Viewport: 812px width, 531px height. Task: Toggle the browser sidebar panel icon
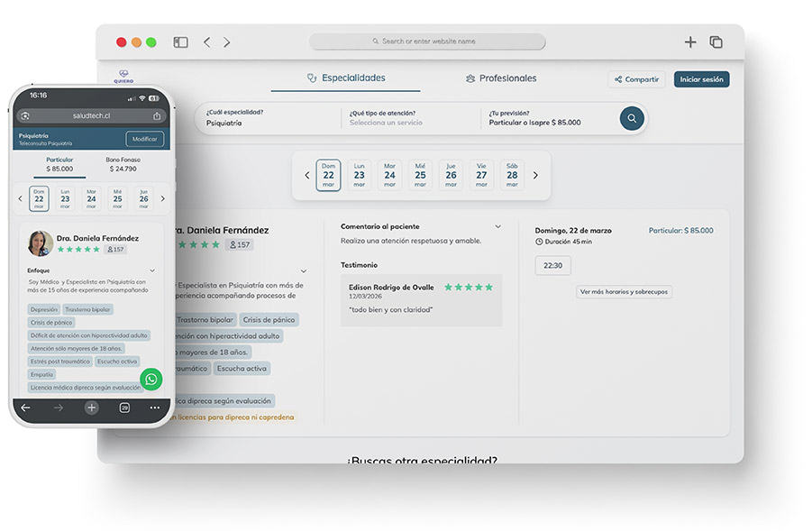pyautogui.click(x=181, y=42)
